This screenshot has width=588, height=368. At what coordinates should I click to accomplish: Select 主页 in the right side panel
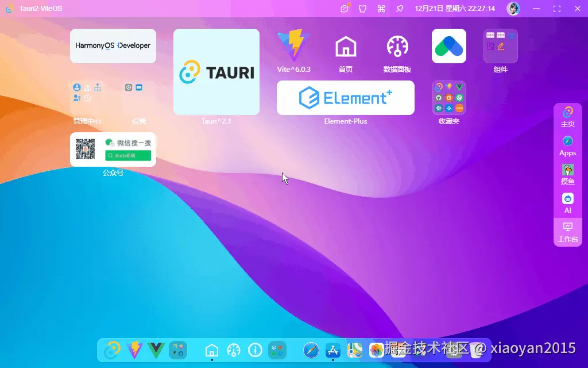(x=567, y=117)
